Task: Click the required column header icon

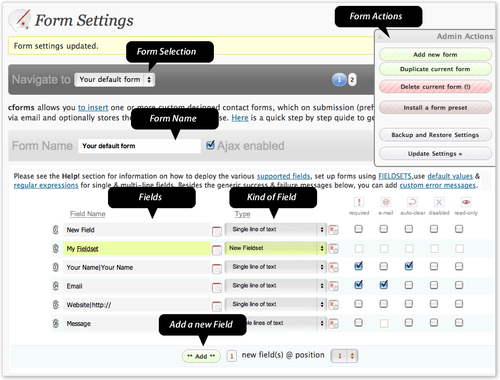Action: click(x=359, y=202)
